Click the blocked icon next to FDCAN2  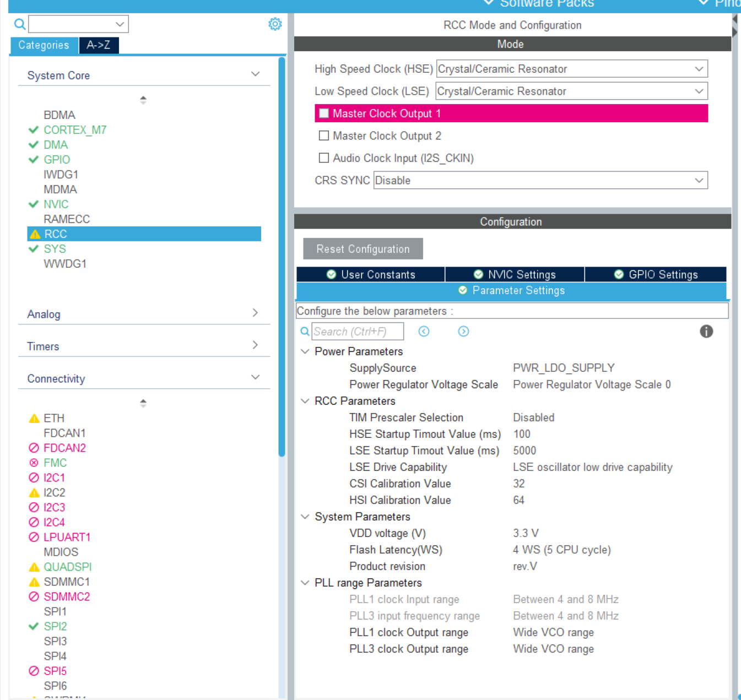34,448
